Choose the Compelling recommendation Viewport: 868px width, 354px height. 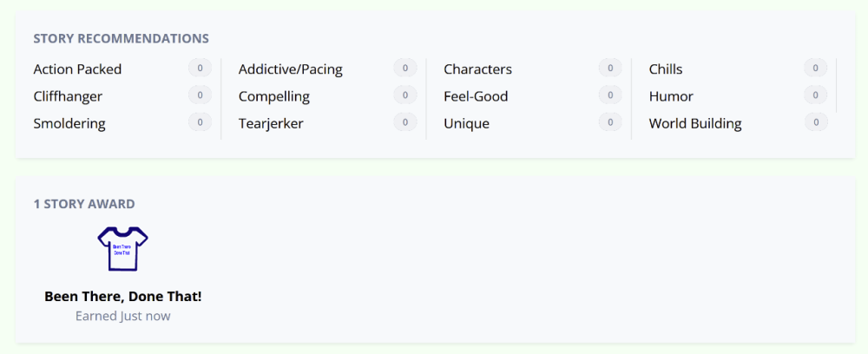click(x=274, y=96)
